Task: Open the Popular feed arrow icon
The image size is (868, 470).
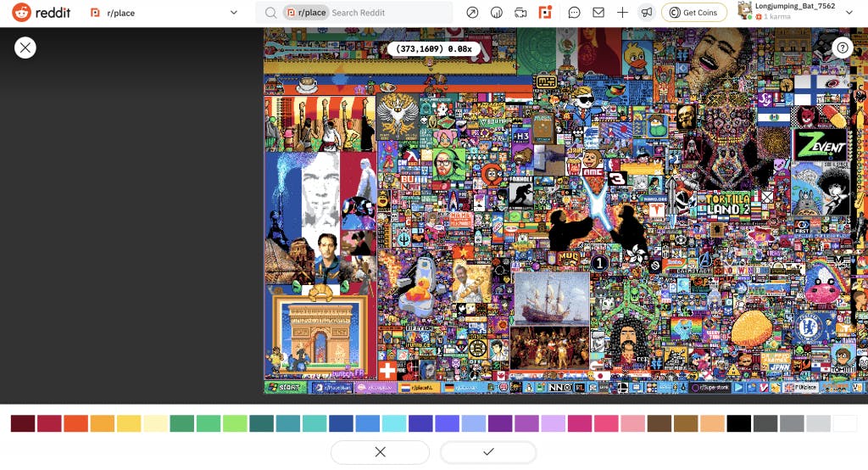Action: click(472, 12)
